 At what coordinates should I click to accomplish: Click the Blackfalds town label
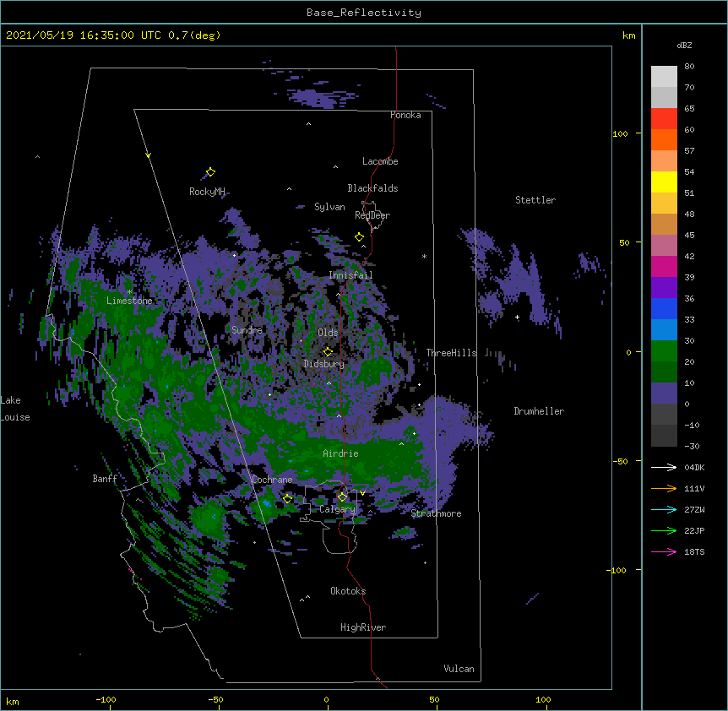[x=372, y=188]
